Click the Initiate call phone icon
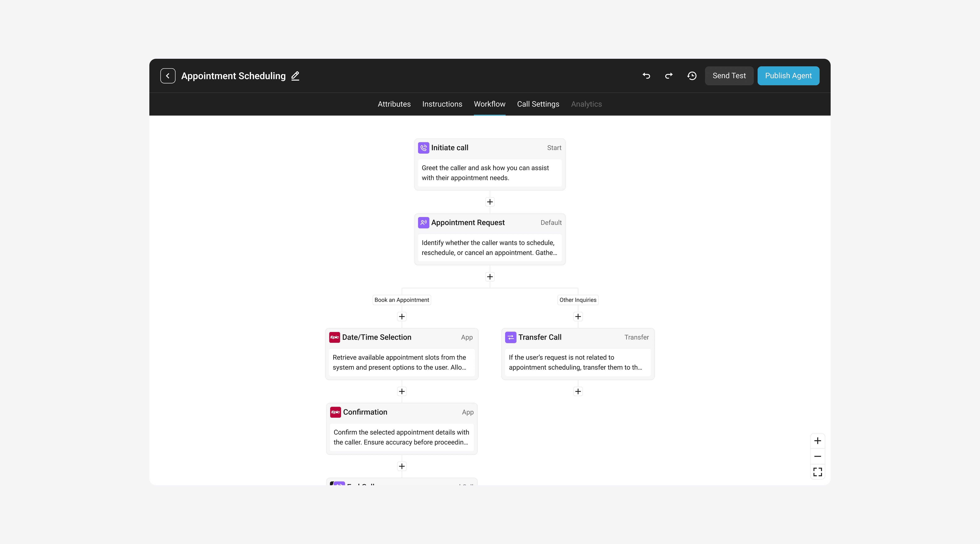 (x=424, y=148)
